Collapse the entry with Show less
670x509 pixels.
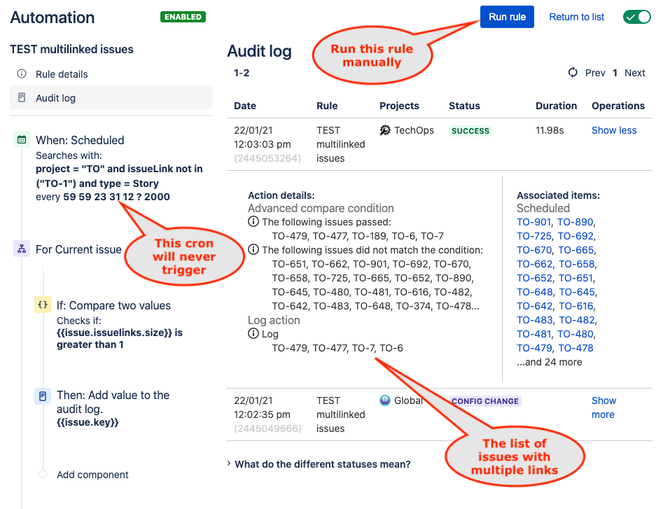pos(614,130)
